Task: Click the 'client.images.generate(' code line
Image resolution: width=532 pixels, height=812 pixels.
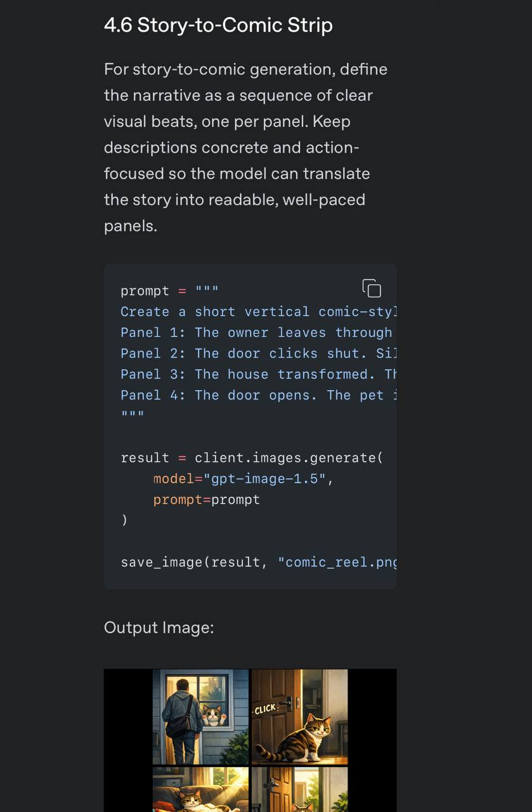Action: point(252,458)
